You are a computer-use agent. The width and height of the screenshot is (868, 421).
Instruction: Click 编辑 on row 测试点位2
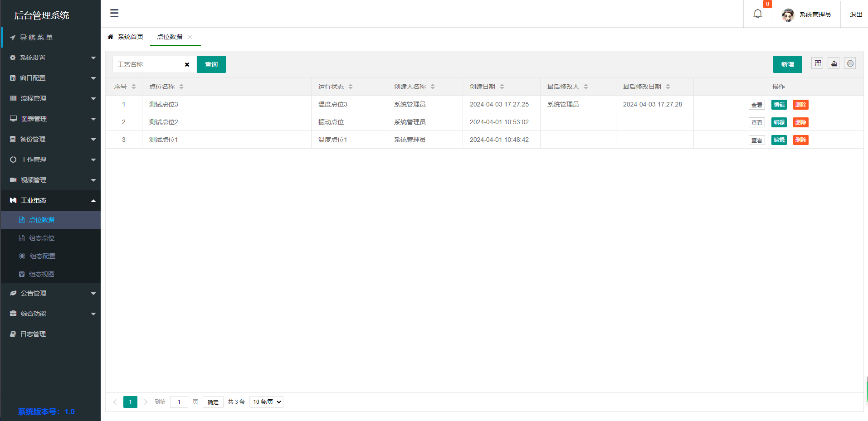point(779,122)
